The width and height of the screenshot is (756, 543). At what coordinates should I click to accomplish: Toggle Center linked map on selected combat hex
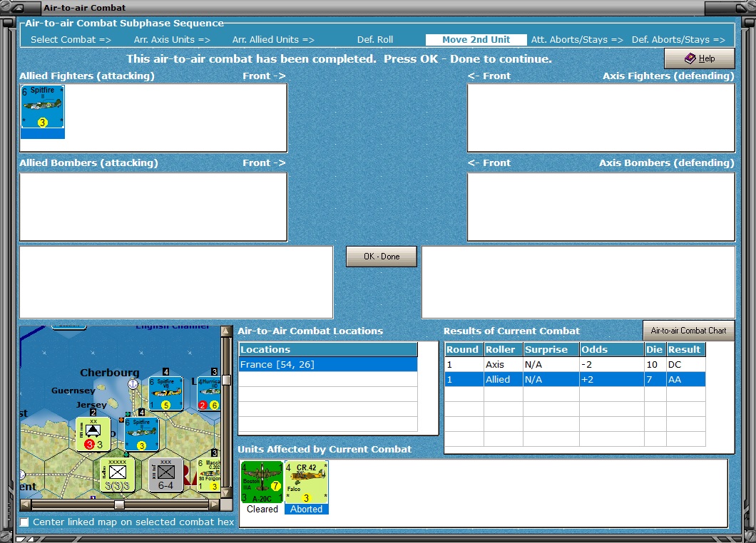tap(24, 522)
